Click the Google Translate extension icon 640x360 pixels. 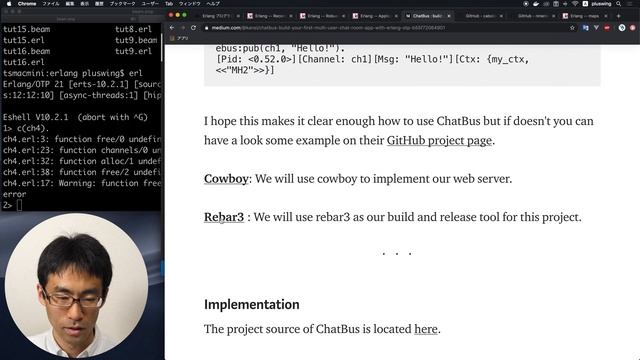586,28
